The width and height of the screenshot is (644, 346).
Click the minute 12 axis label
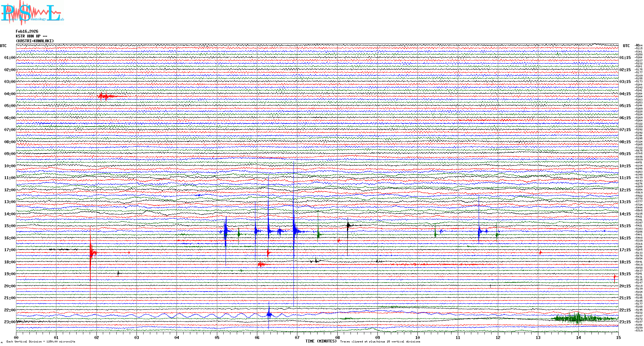498,337
